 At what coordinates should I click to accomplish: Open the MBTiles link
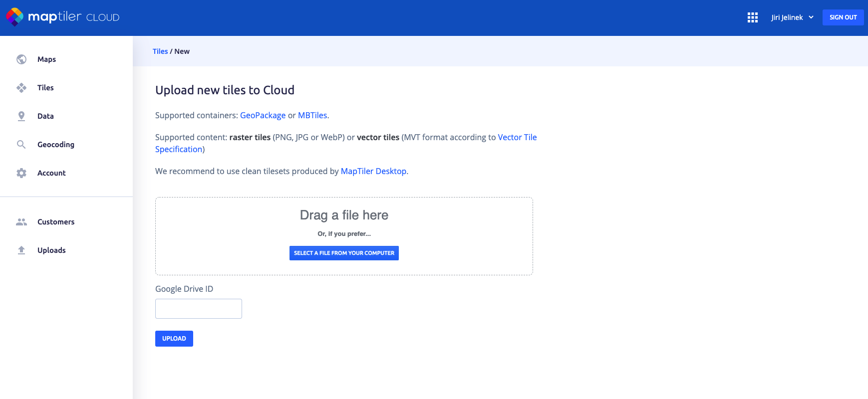click(312, 115)
